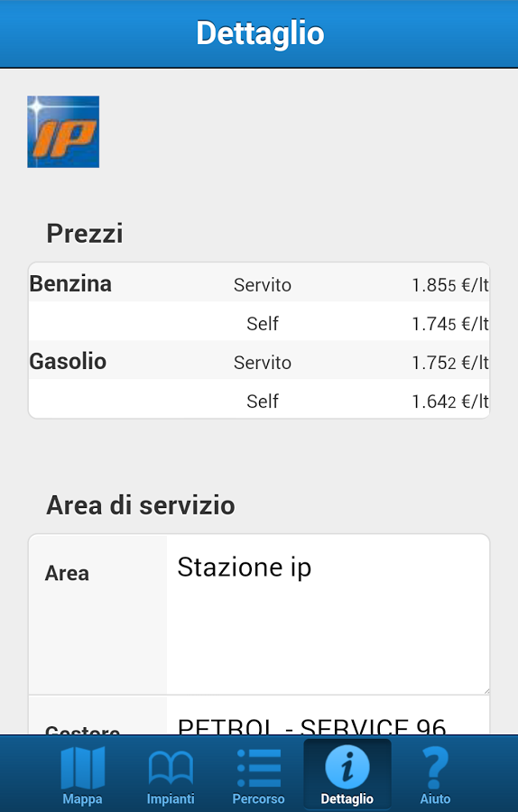Screen dimensions: 518x812
Task: Select the Benzina Servito price row
Action: (259, 282)
